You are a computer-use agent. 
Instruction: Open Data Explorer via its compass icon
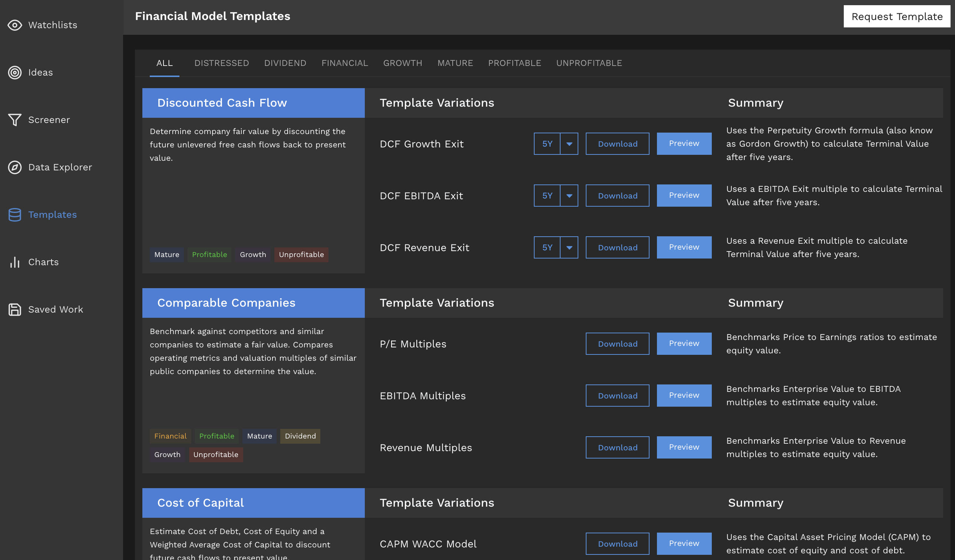pos(15,167)
